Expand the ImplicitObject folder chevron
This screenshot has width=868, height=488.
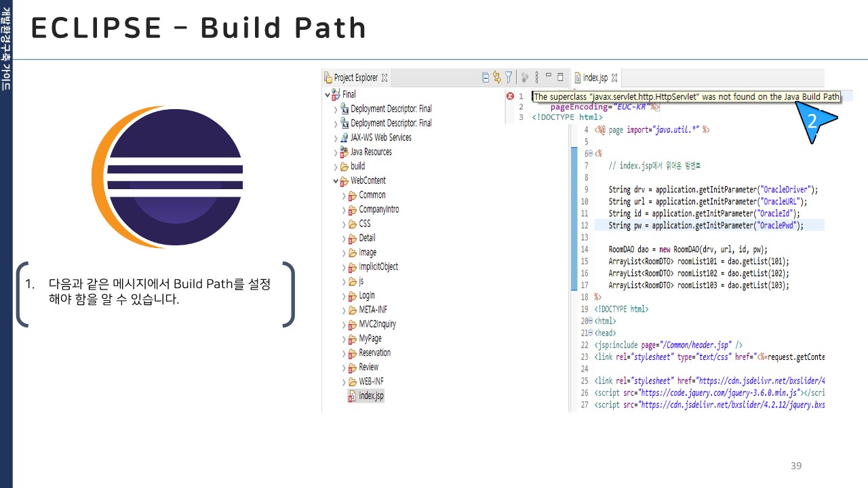tap(344, 267)
